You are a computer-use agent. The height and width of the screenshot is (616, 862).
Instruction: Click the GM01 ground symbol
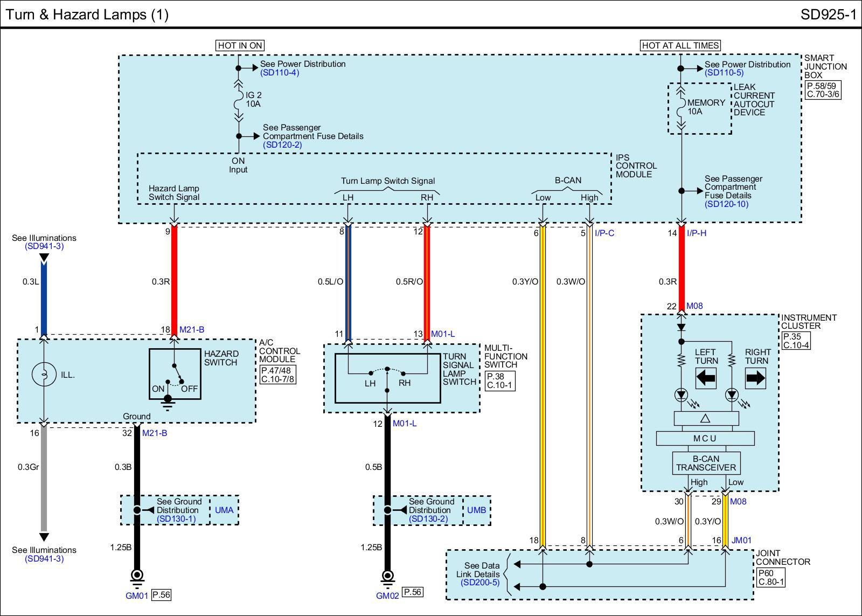(x=137, y=576)
